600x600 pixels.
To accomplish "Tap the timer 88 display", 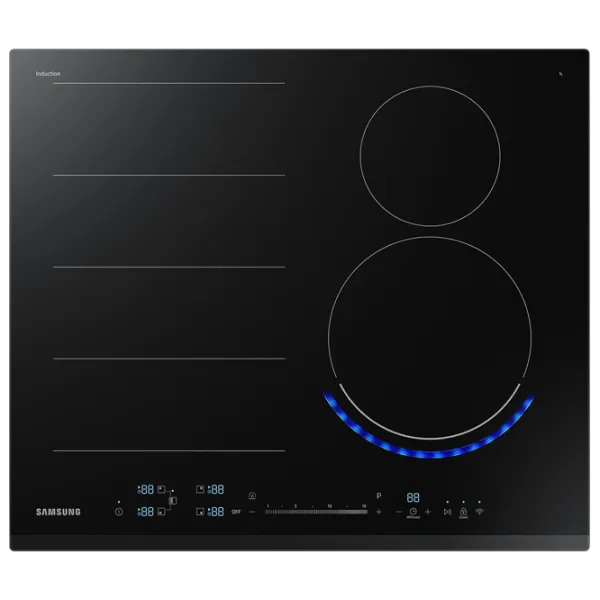I will point(412,497).
